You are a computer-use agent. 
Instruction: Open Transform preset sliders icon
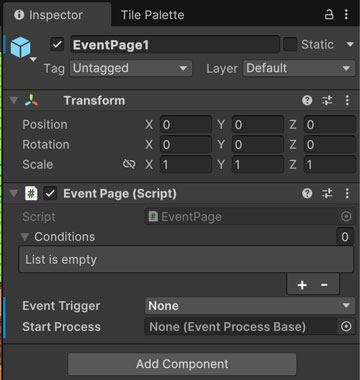click(x=327, y=100)
